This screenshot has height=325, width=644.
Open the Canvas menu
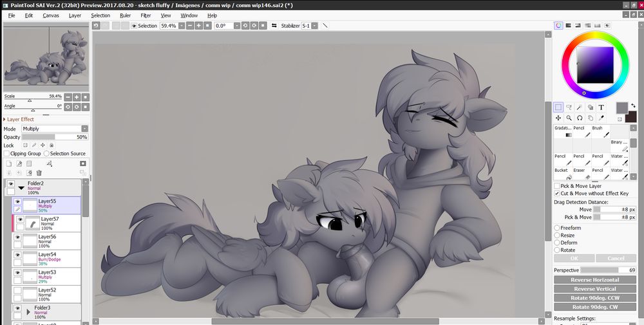[50, 15]
